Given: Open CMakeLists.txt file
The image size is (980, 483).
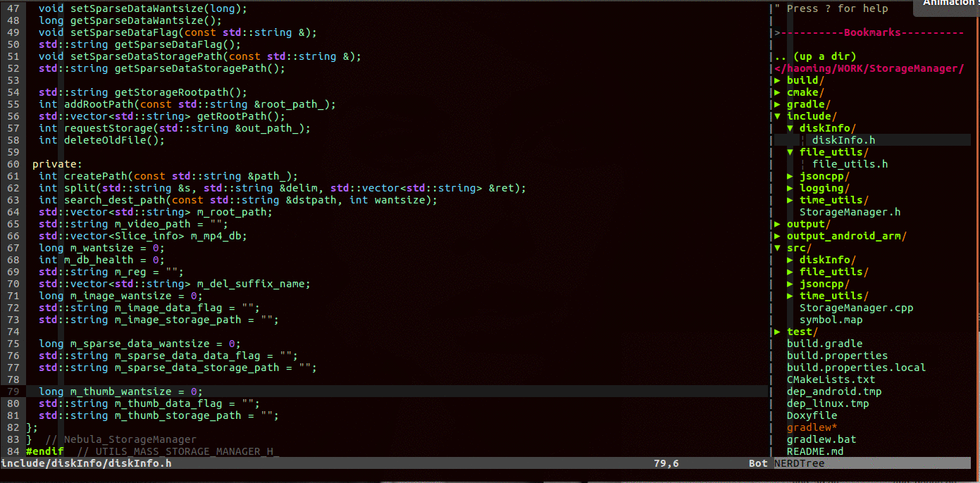Looking at the screenshot, I should [x=831, y=379].
